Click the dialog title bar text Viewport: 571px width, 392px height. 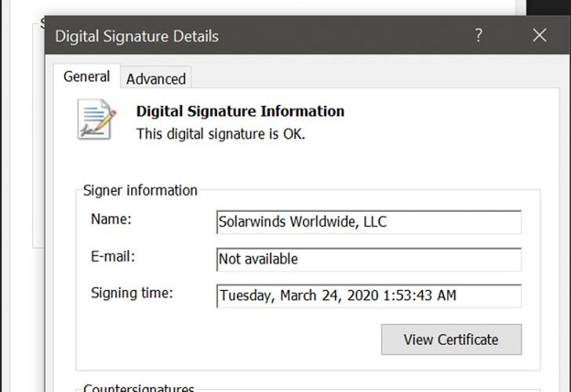pos(136,36)
